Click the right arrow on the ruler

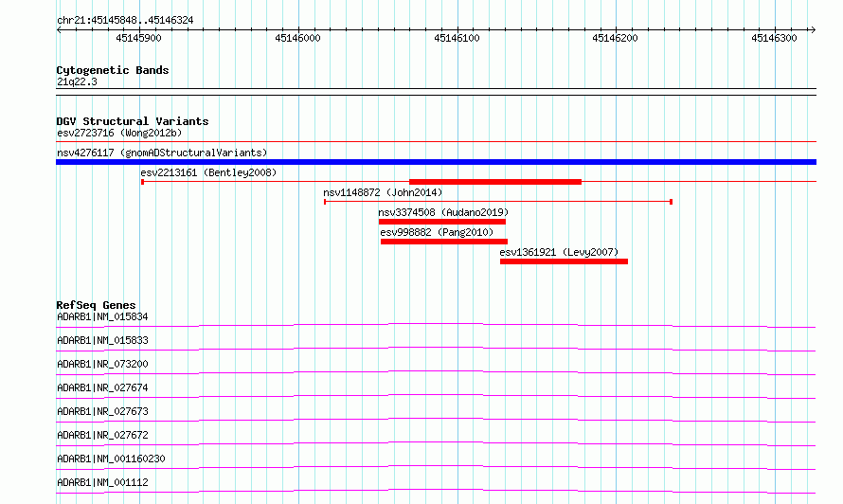813,30
